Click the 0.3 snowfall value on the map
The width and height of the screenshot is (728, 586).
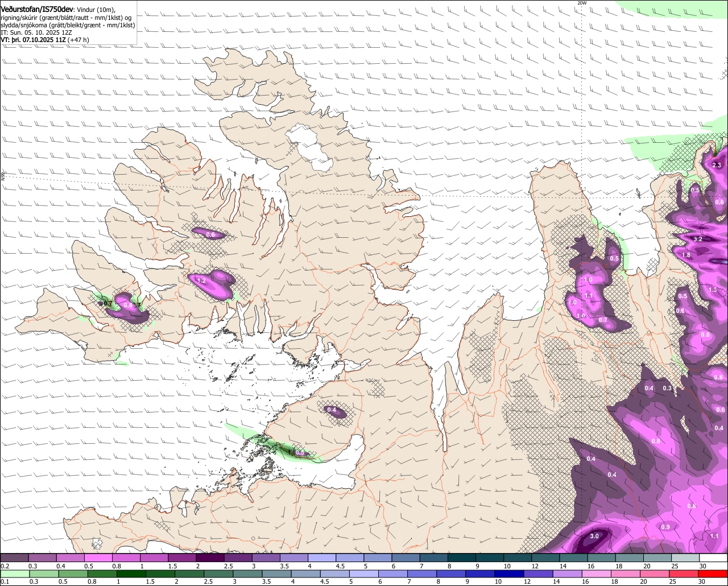click(667, 388)
